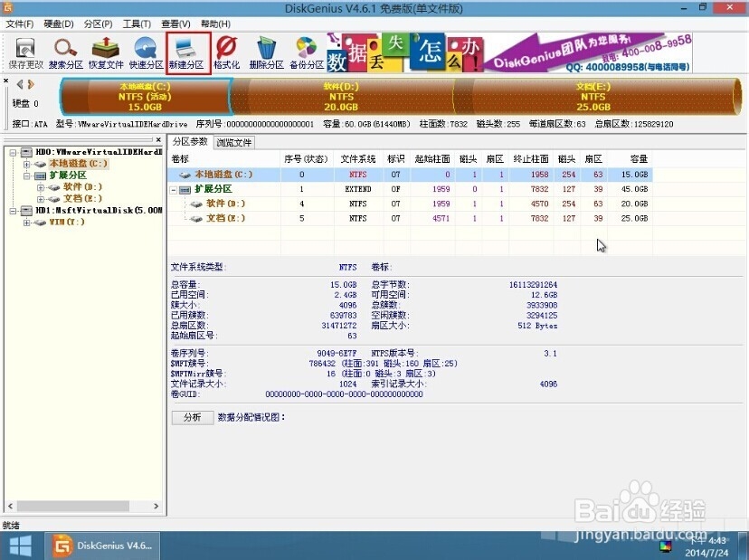Expand 本地磁盘(C:) node in tree
Screen dimensions: 749x560
tap(27, 164)
